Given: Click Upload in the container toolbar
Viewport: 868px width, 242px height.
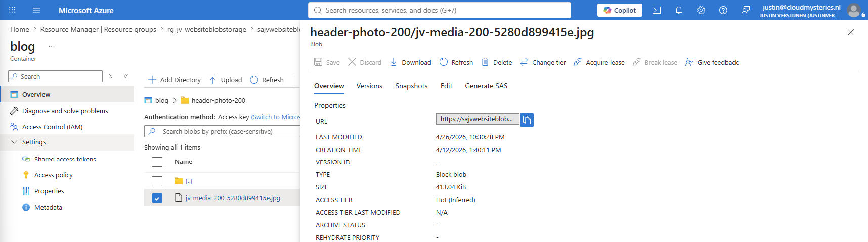Looking at the screenshot, I should pyautogui.click(x=226, y=80).
